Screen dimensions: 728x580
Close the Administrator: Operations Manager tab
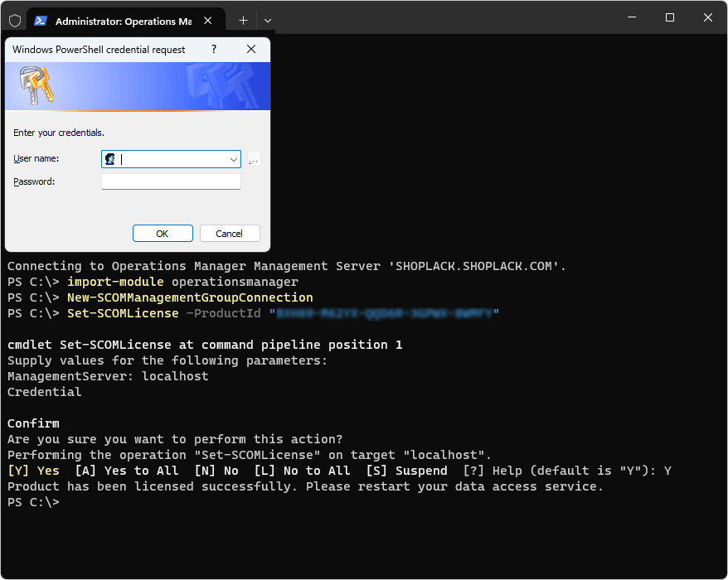click(208, 21)
